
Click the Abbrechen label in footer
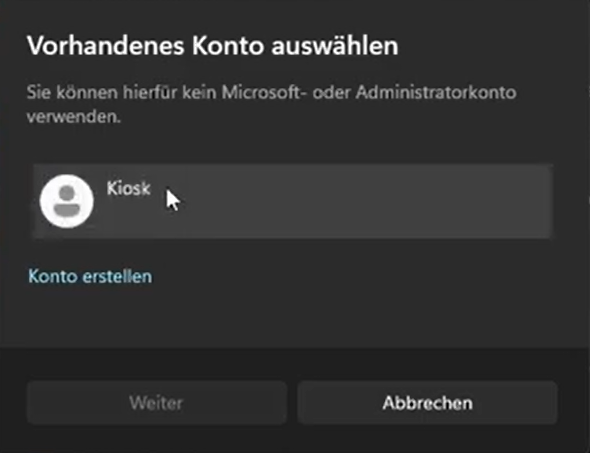tap(427, 403)
